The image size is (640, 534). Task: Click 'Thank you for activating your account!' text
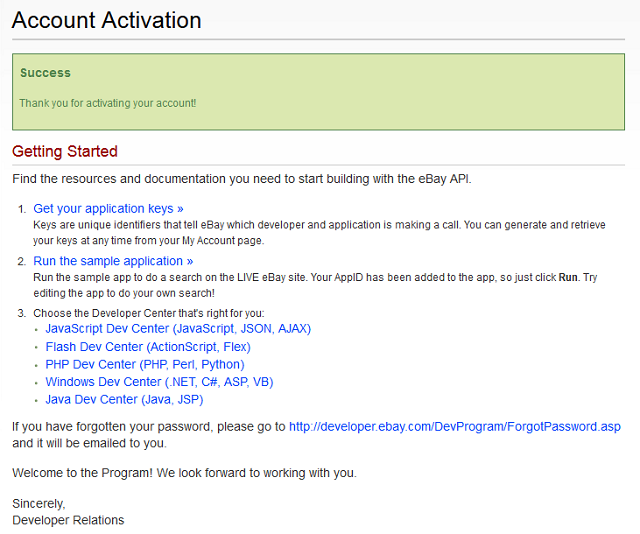pyautogui.click(x=108, y=103)
